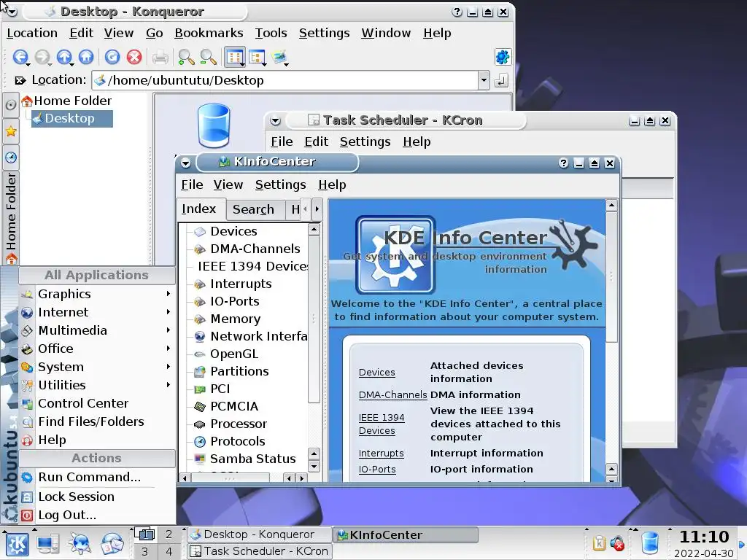Open KCron Edit menu
This screenshot has width=747, height=560.
click(317, 141)
